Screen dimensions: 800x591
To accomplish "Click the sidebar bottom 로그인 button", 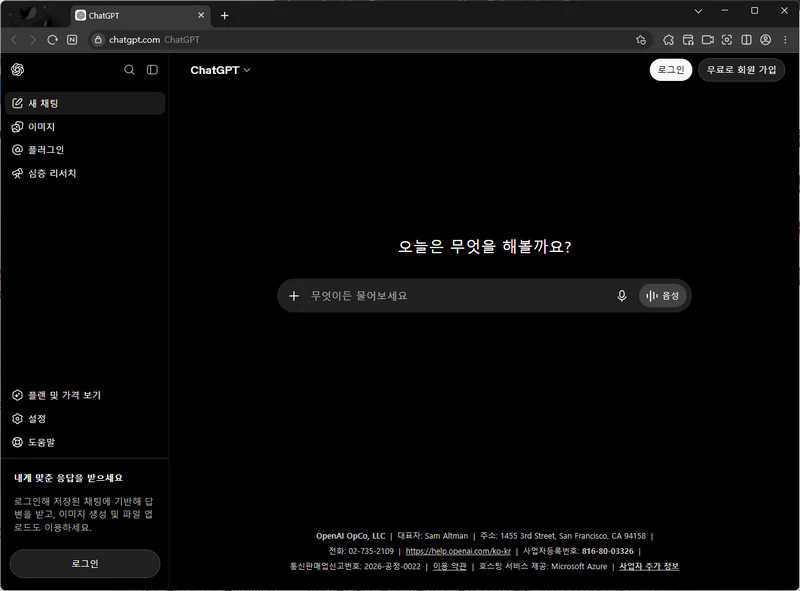I will (85, 563).
